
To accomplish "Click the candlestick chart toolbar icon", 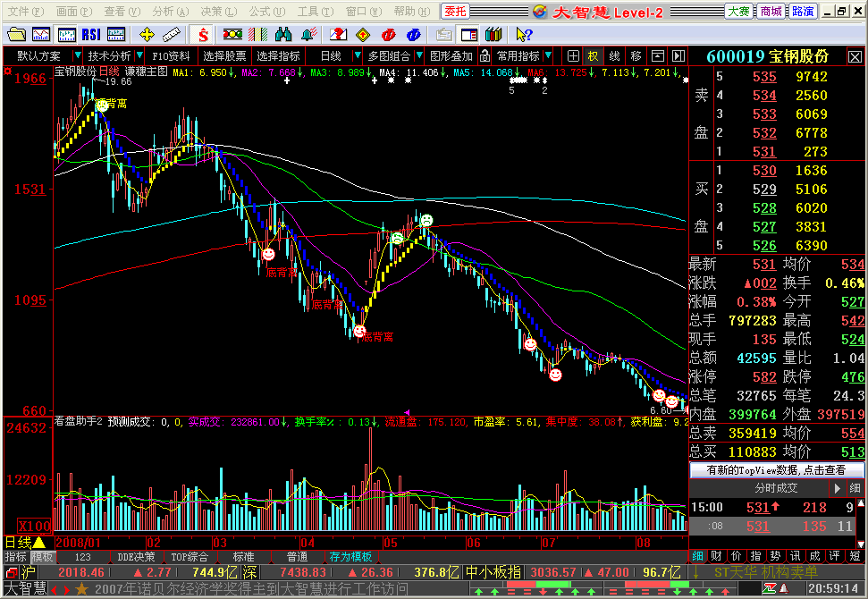I will 66,35.
